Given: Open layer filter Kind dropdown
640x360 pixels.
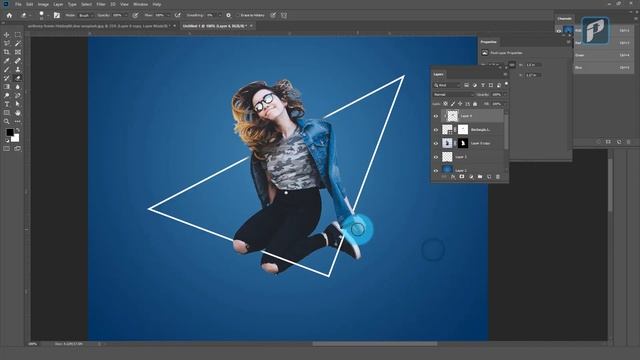Looking at the screenshot, I should point(447,85).
